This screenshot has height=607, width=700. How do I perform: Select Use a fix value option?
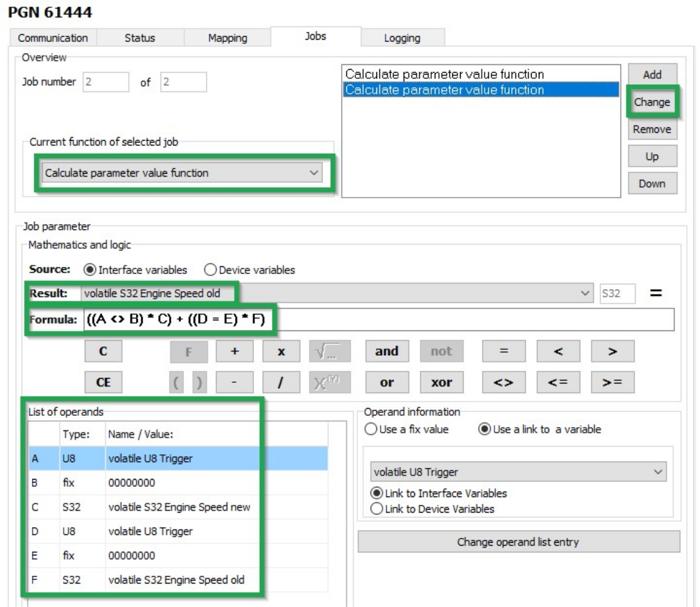click(x=371, y=429)
